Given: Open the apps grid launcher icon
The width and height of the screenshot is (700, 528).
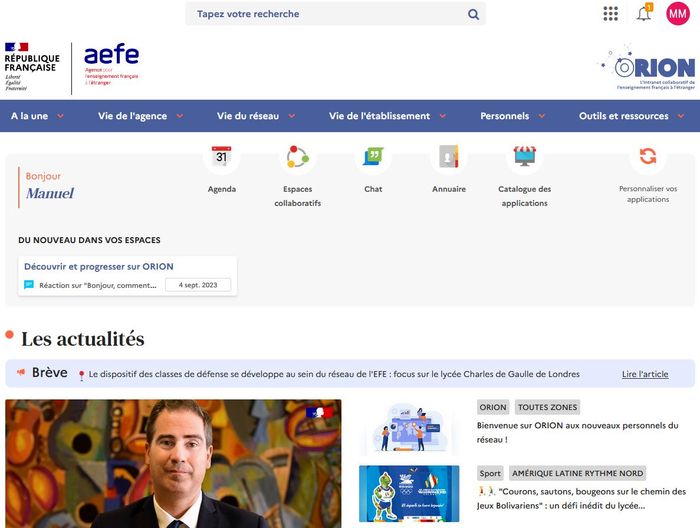Looking at the screenshot, I should coord(610,13).
